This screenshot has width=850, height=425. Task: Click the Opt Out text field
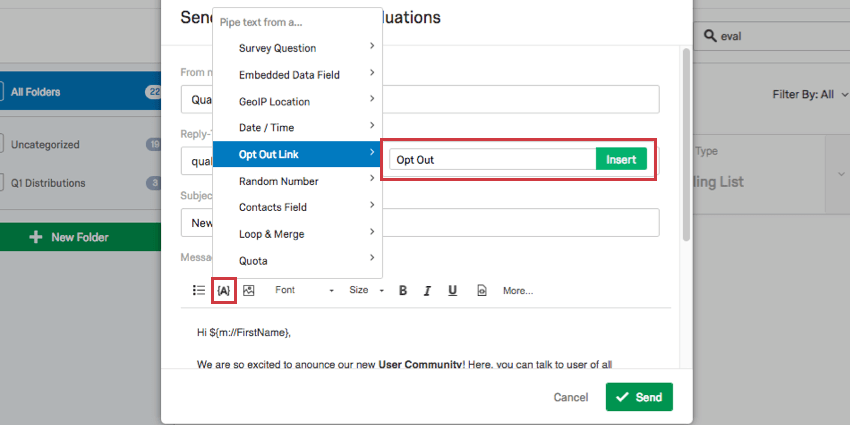[493, 159]
